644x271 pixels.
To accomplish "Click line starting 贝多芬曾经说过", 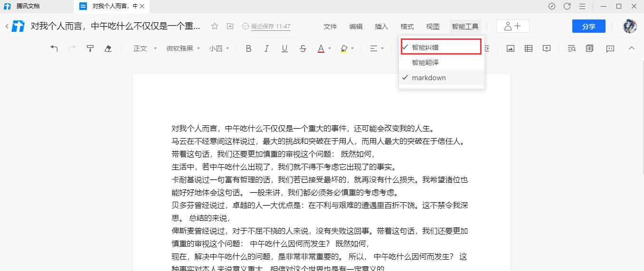I will pos(320,206).
